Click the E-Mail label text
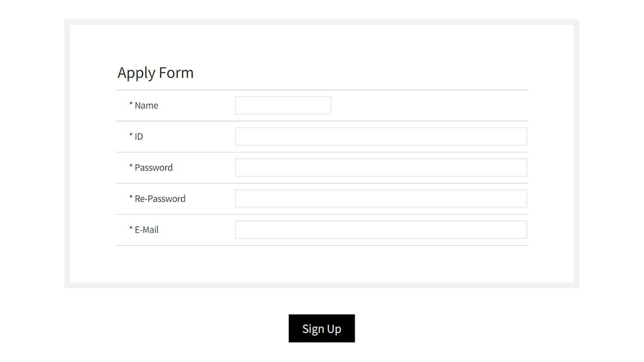The image size is (644, 362). tap(146, 230)
